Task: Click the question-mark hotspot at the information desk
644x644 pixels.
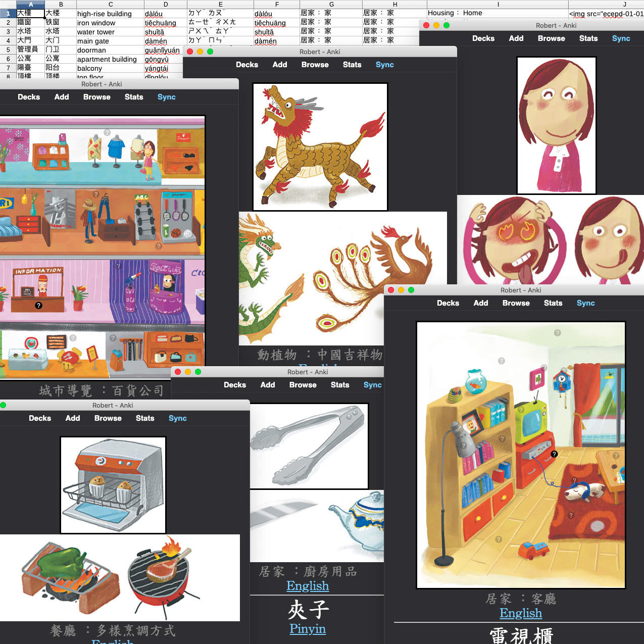Action: (x=38, y=306)
